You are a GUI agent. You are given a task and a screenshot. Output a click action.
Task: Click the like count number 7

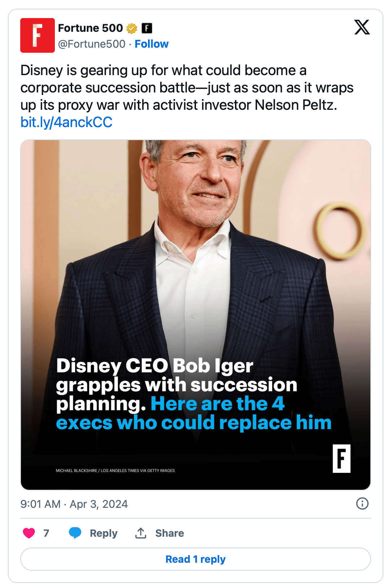click(x=46, y=533)
